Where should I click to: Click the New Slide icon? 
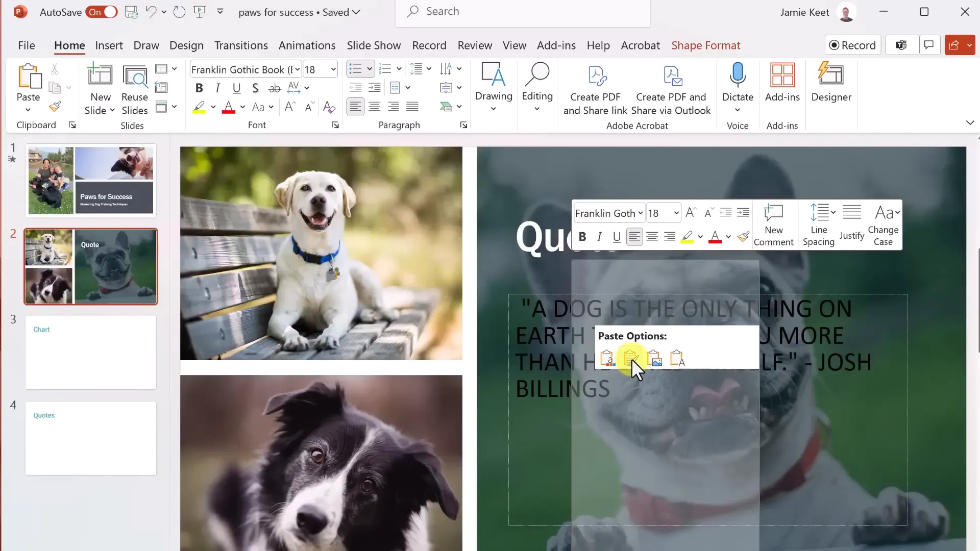click(100, 75)
